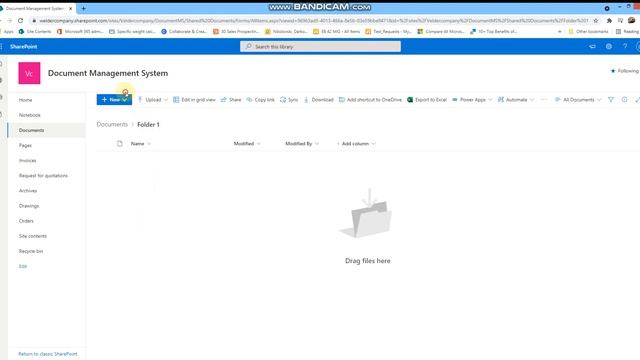Open the Power Apps dropdown
640x360 pixels.
pyautogui.click(x=472, y=100)
